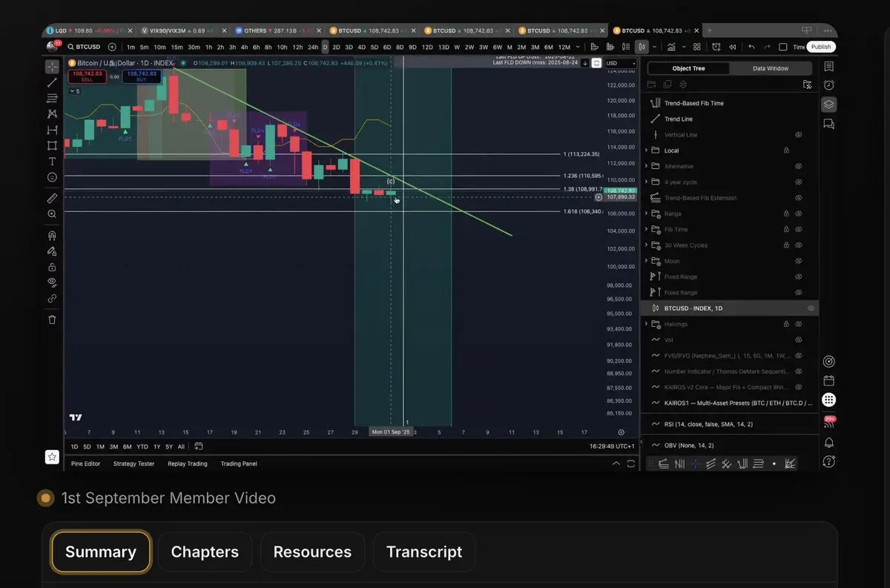
Task: Click the BTCUSD symbol search field
Action: (84, 47)
